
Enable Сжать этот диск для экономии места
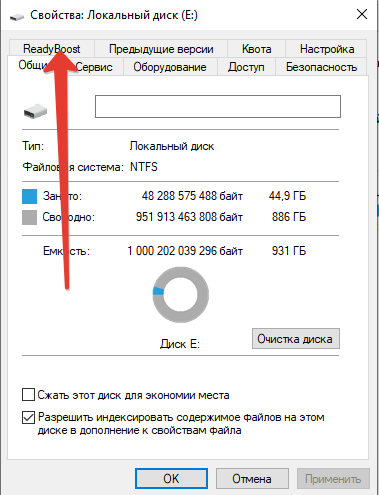[x=28, y=395]
